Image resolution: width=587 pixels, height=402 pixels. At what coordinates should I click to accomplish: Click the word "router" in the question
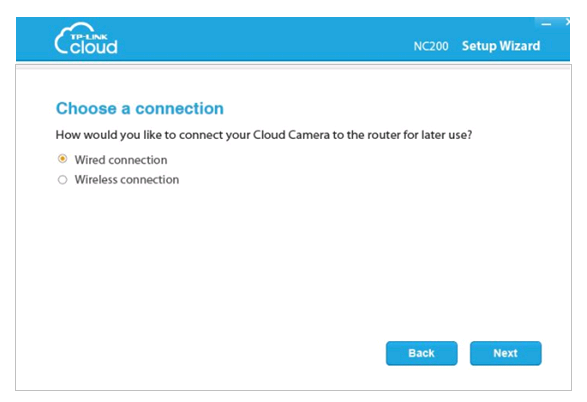point(384,134)
